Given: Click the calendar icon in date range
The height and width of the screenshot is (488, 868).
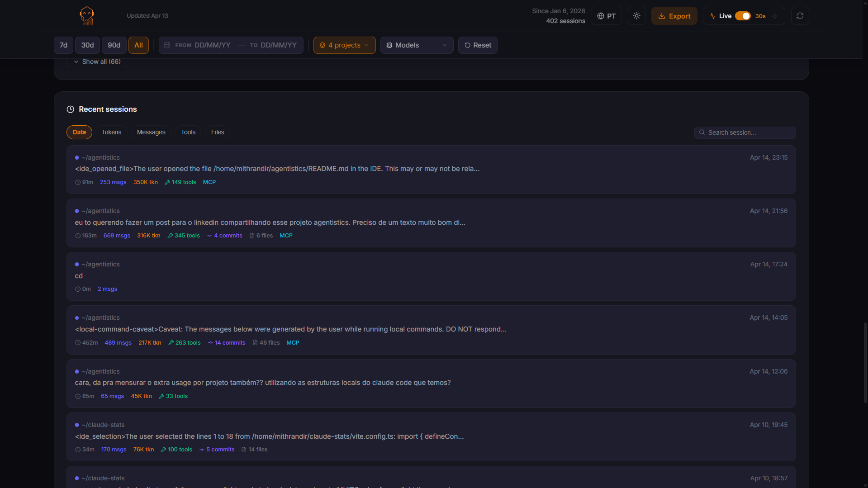Looking at the screenshot, I should click(x=167, y=45).
